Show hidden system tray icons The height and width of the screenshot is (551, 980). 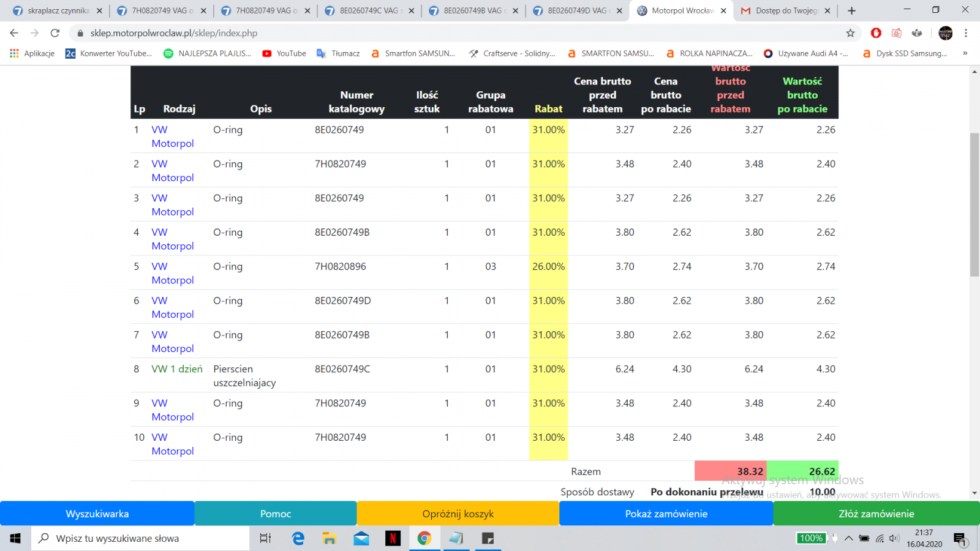coord(848,538)
